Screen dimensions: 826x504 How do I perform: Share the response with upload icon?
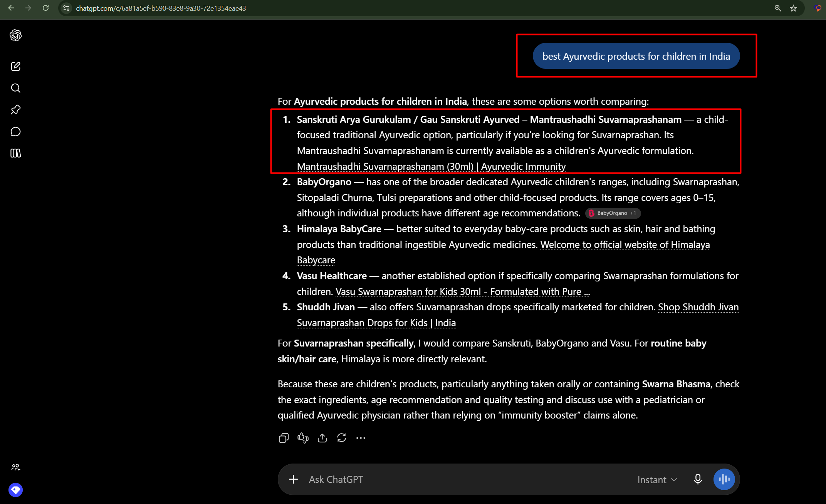[x=322, y=438]
